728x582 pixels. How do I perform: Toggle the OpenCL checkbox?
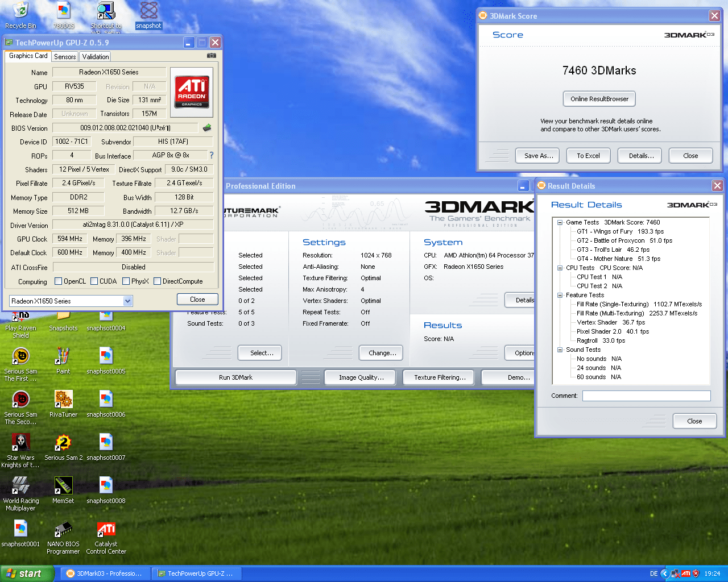click(58, 281)
